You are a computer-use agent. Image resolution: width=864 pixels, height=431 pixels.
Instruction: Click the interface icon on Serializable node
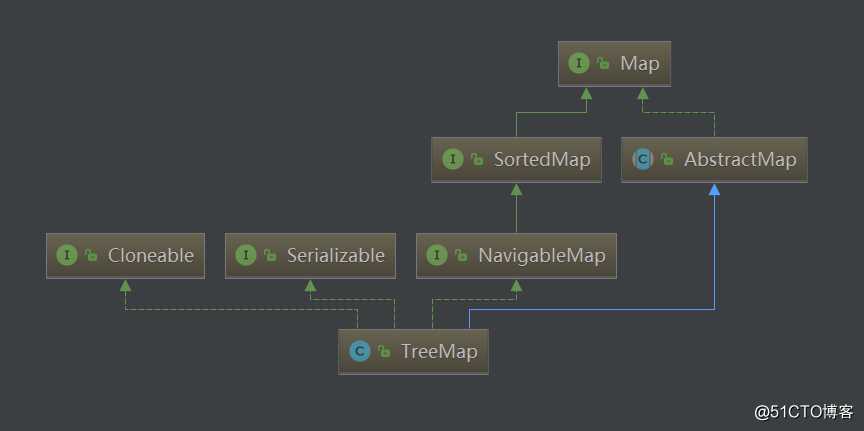pyautogui.click(x=246, y=256)
